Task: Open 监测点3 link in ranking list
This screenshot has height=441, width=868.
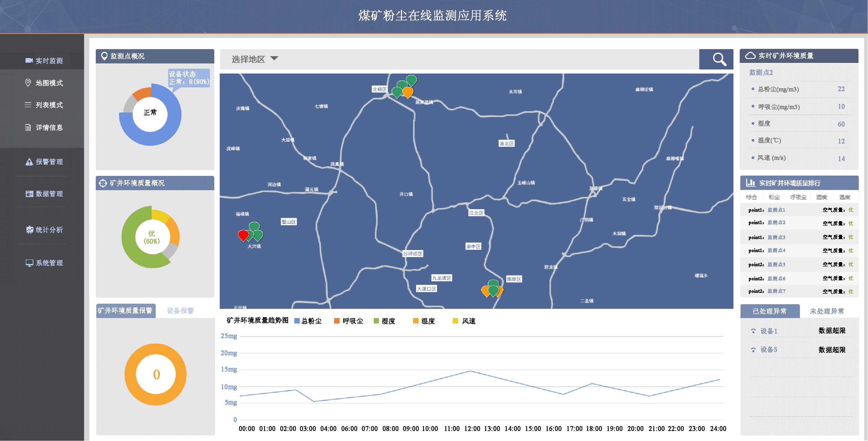Action: tap(776, 237)
